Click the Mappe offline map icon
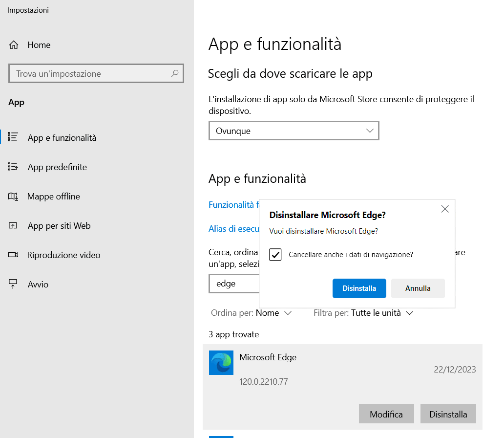504x438 pixels. 13,196
